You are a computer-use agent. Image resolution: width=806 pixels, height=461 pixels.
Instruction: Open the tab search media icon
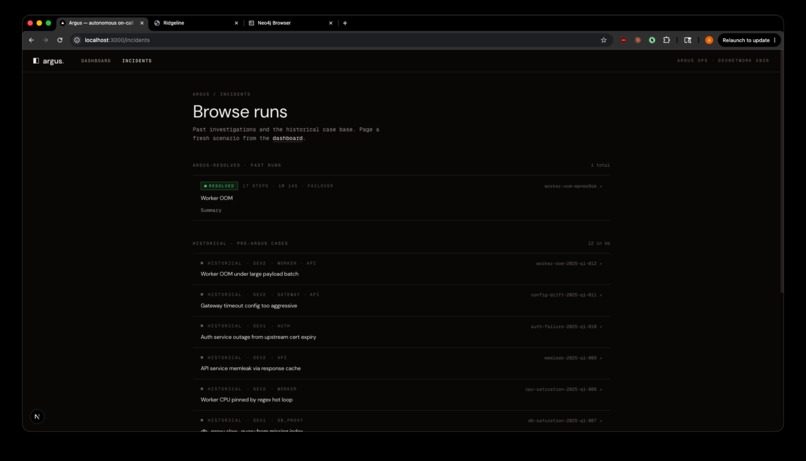click(687, 40)
